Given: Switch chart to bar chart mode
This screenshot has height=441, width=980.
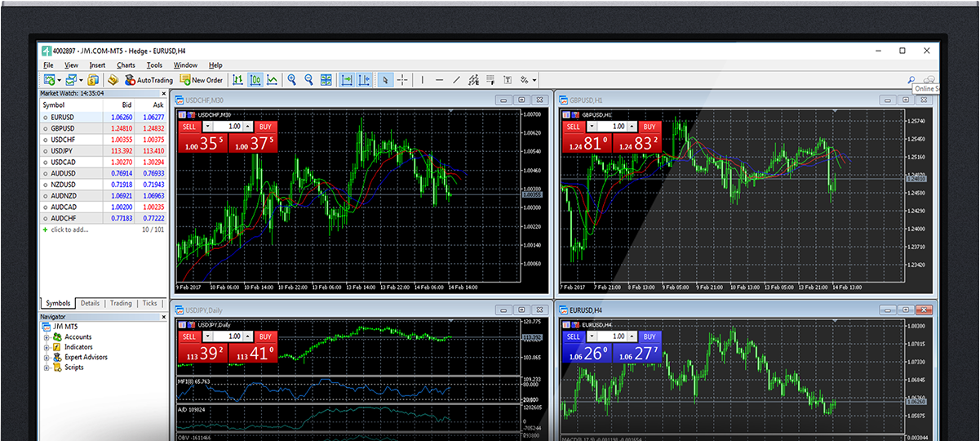Looking at the screenshot, I should [x=237, y=80].
